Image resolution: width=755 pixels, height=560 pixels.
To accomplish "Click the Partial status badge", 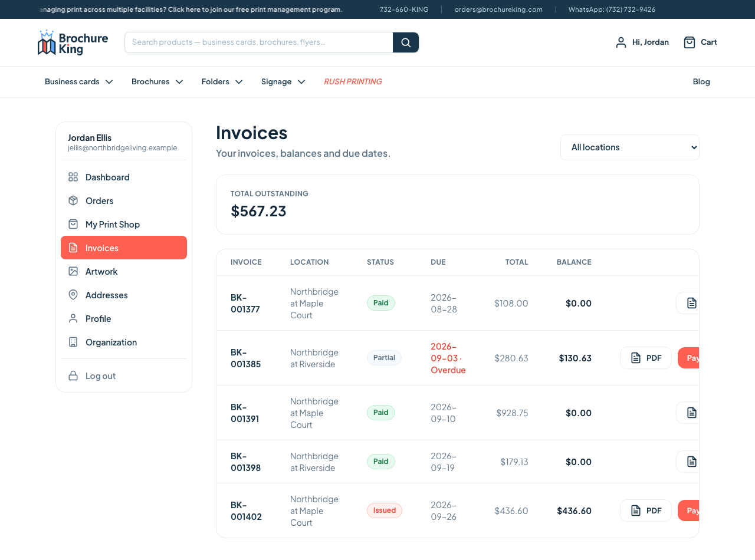I will point(384,358).
